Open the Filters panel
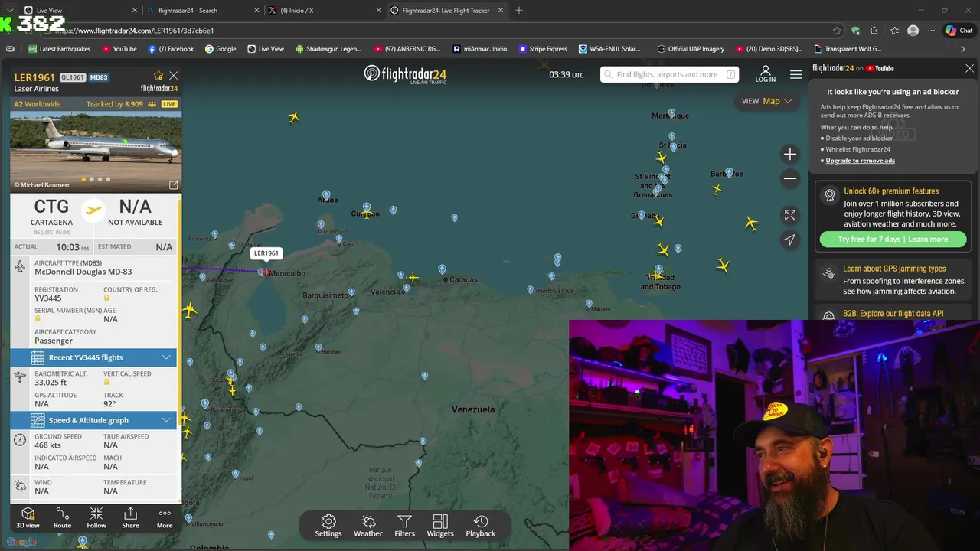This screenshot has height=551, width=980. 404,526
